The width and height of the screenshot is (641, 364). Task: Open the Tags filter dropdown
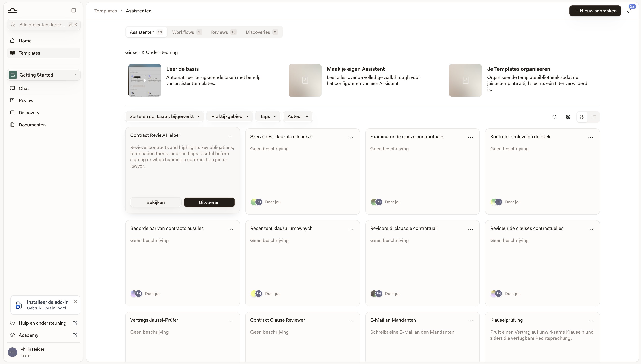tap(268, 116)
